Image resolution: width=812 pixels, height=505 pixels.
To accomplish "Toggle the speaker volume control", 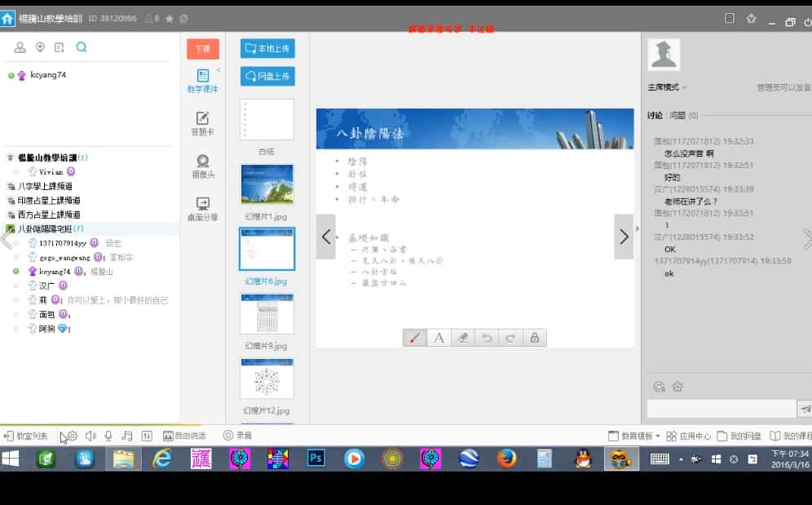I will (x=90, y=435).
